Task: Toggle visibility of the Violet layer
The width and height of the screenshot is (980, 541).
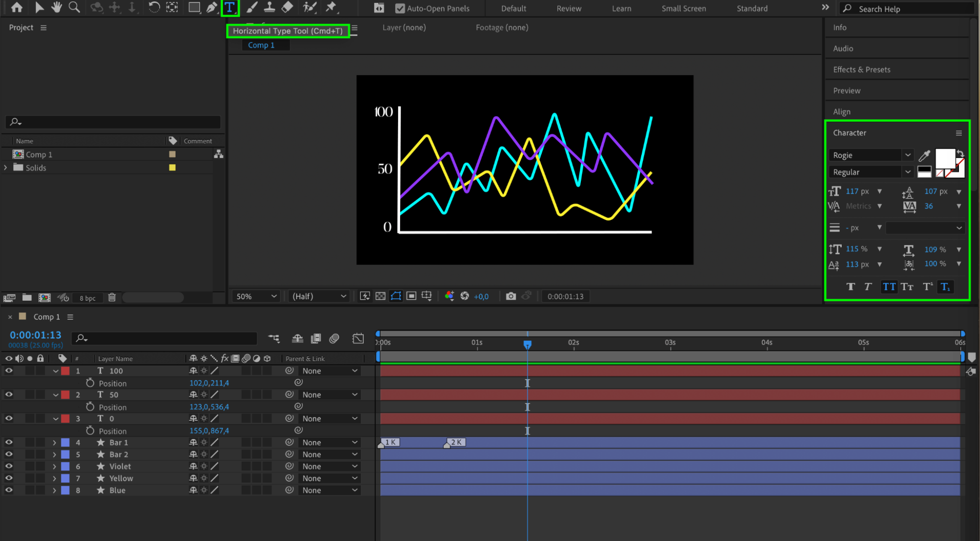Action: tap(9, 466)
